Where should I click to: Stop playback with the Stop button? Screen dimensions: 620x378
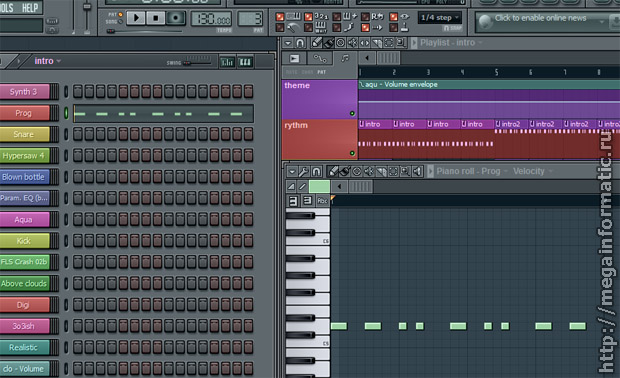[x=155, y=18]
